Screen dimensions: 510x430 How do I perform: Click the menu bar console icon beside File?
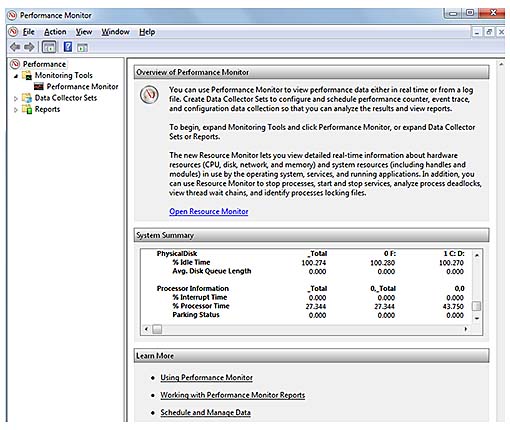13,32
